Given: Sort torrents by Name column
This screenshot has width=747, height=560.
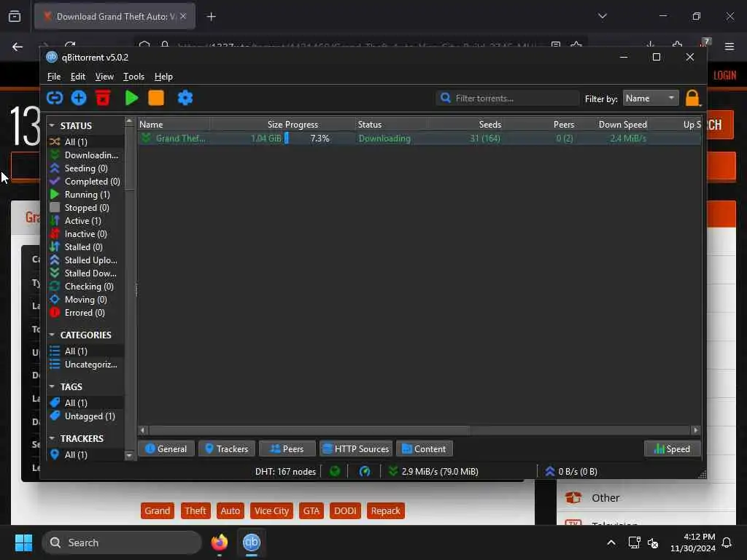Looking at the screenshot, I should click(x=174, y=124).
